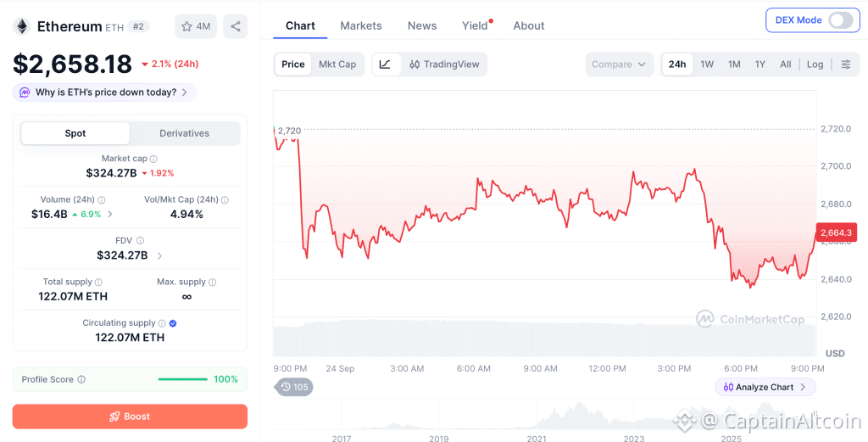Click the history clock 105 badge
The image size is (868, 442).
tap(294, 387)
